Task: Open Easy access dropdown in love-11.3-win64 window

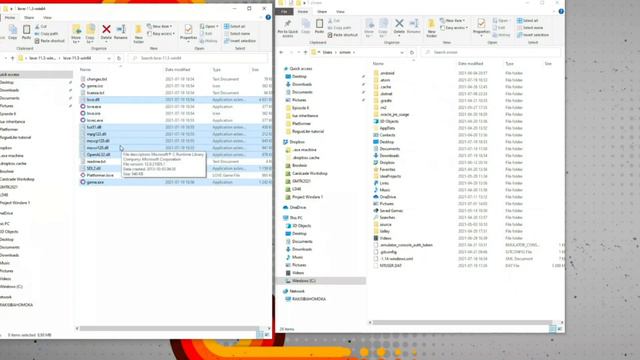Action: (x=161, y=34)
